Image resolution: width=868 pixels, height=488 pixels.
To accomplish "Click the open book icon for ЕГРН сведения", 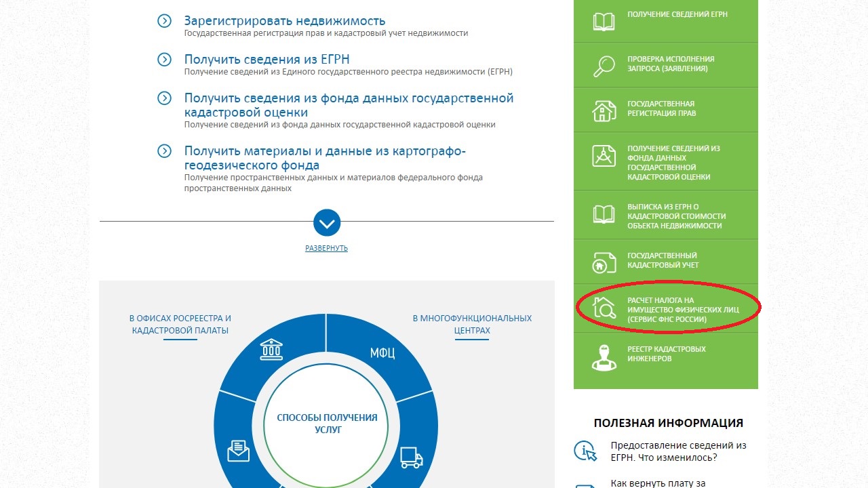I will 604,21.
